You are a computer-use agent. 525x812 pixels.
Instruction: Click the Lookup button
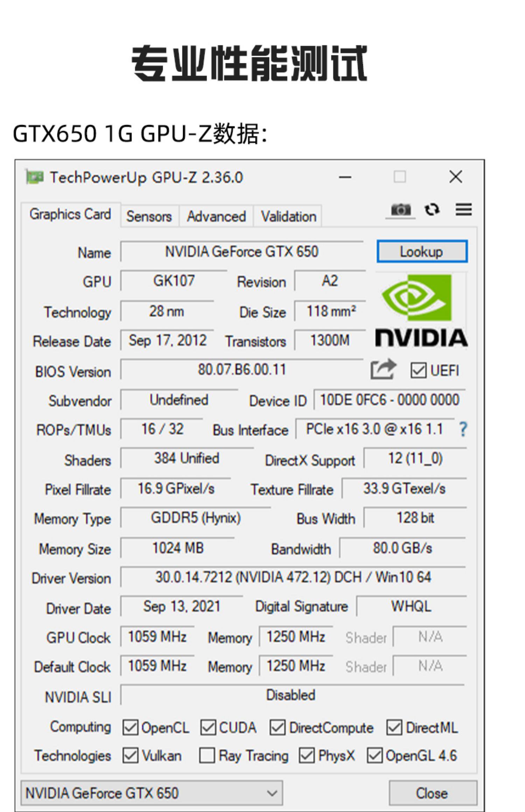coord(422,251)
